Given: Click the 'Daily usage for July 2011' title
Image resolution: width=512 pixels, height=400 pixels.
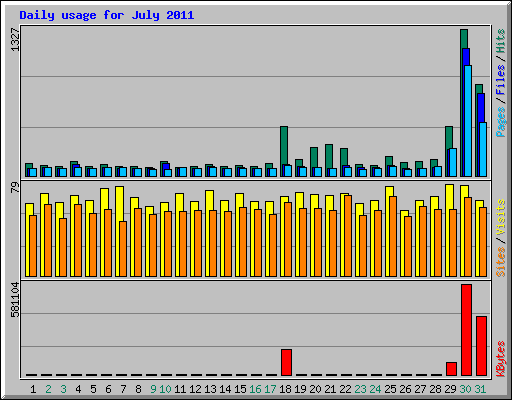Looking at the screenshot, I should tap(107, 15).
